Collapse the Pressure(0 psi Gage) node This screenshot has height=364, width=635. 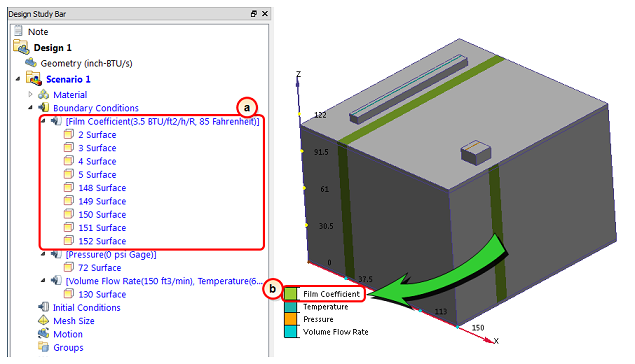coord(43,254)
